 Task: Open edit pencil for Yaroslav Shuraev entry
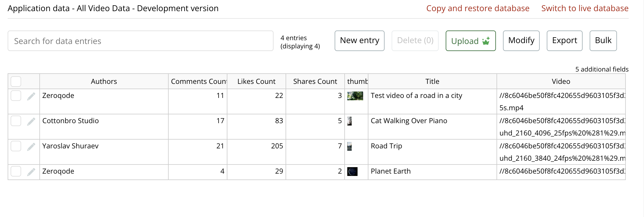(x=31, y=147)
